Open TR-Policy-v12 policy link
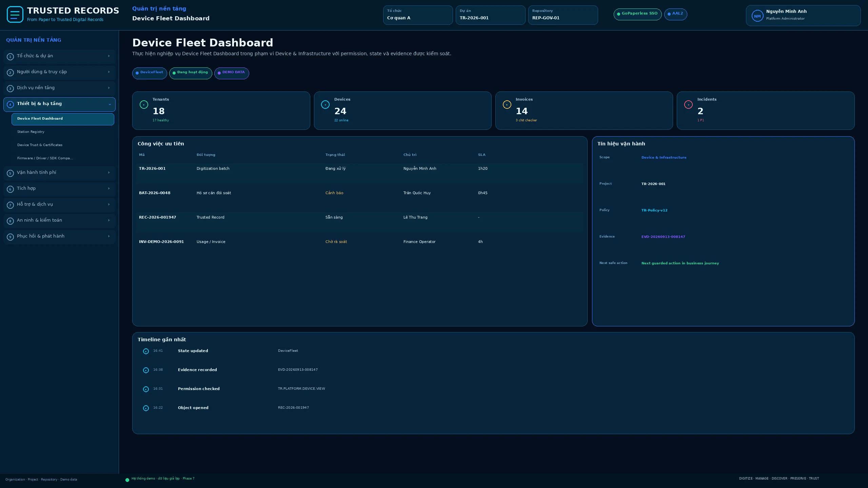The width and height of the screenshot is (868, 488). (654, 210)
